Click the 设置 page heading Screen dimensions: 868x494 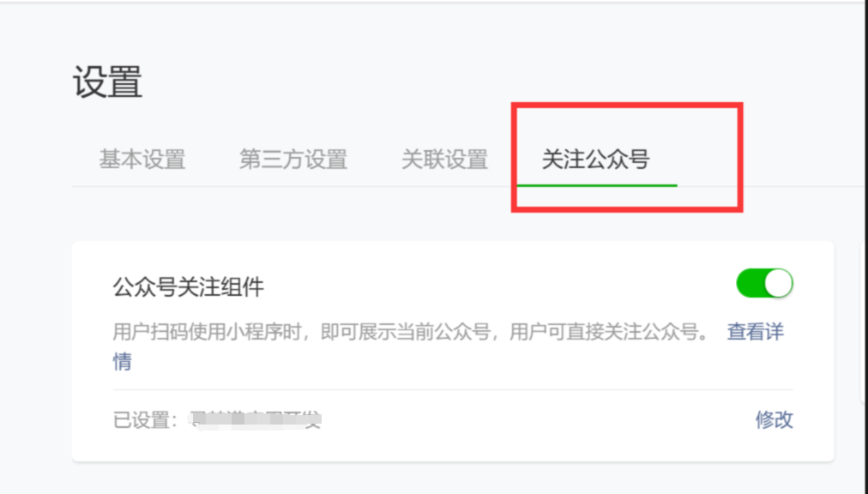(x=107, y=81)
